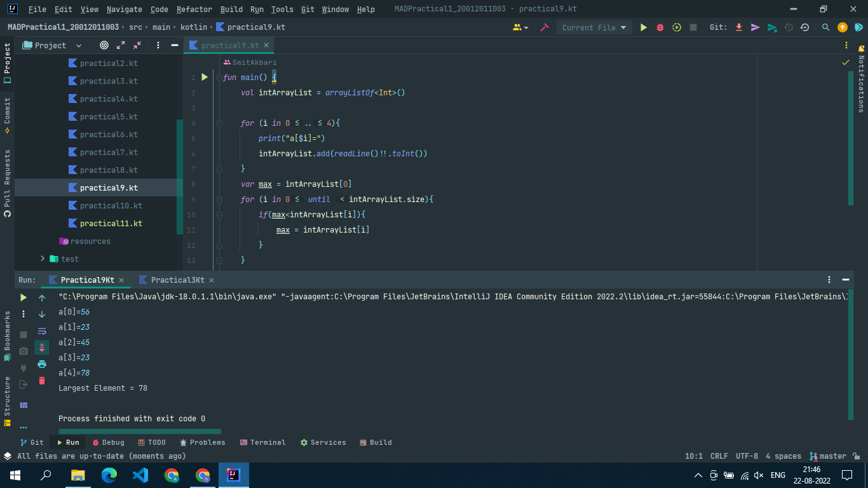The height and width of the screenshot is (488, 868).
Task: Roll back changes via Git toolbar icon
Action: [805, 27]
